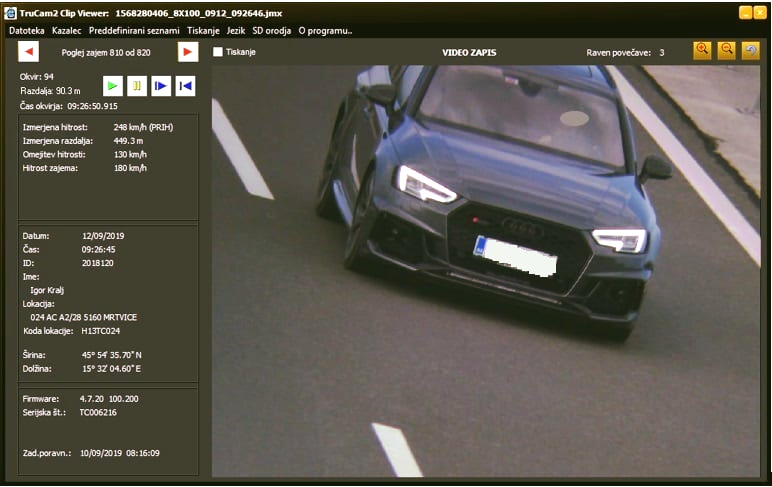Screen dimensions: 772x487
Task: Open the Preddefinirani seznami menu
Action: (134, 31)
